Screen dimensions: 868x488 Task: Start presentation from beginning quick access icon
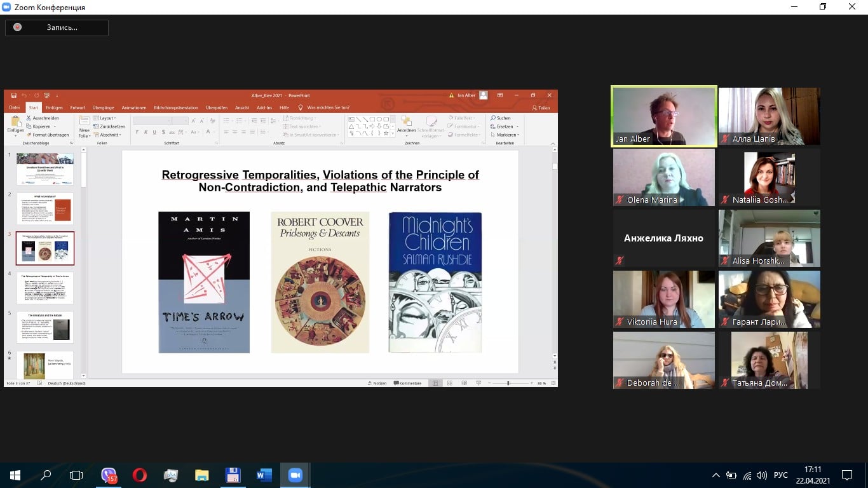[x=46, y=95]
